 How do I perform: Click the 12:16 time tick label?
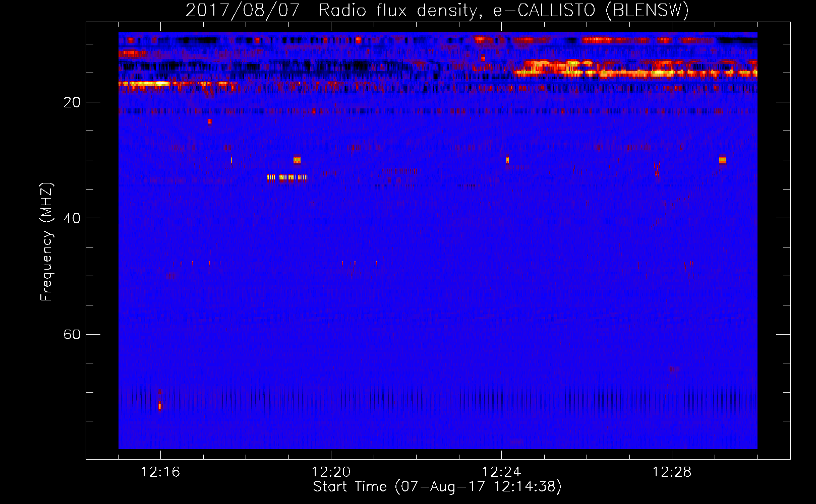(x=160, y=472)
